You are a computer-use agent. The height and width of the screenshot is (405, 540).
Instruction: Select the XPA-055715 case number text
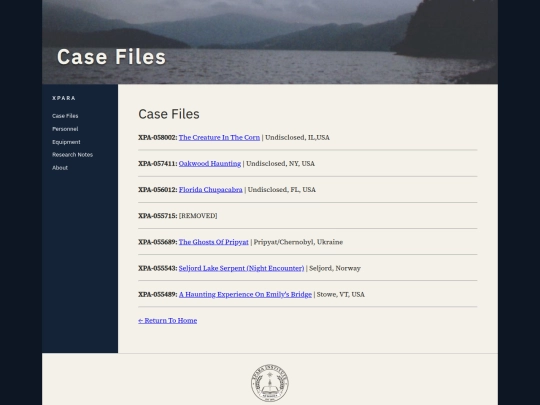[x=158, y=216]
